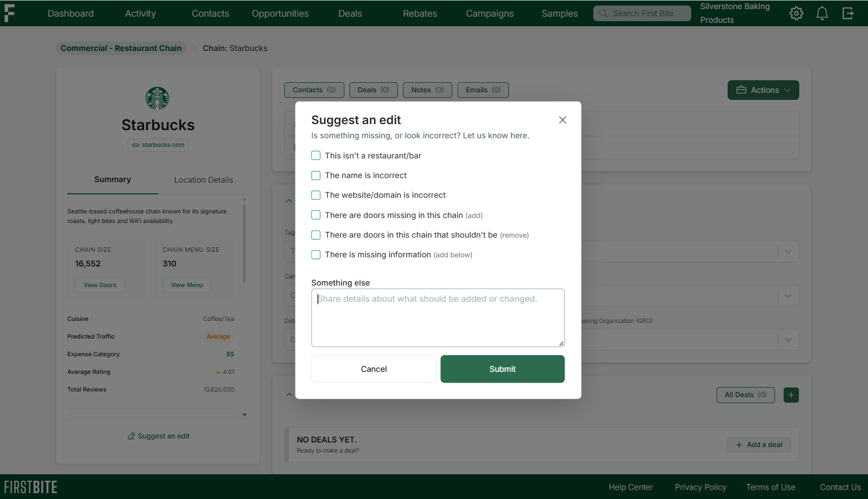Go to Rebates
Viewport: 868px width, 499px height.
(420, 14)
